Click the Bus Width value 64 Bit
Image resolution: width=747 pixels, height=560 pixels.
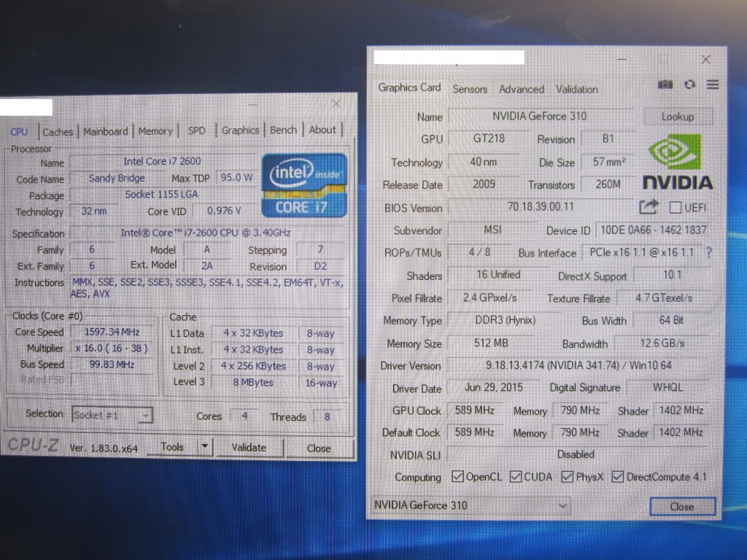click(x=671, y=320)
